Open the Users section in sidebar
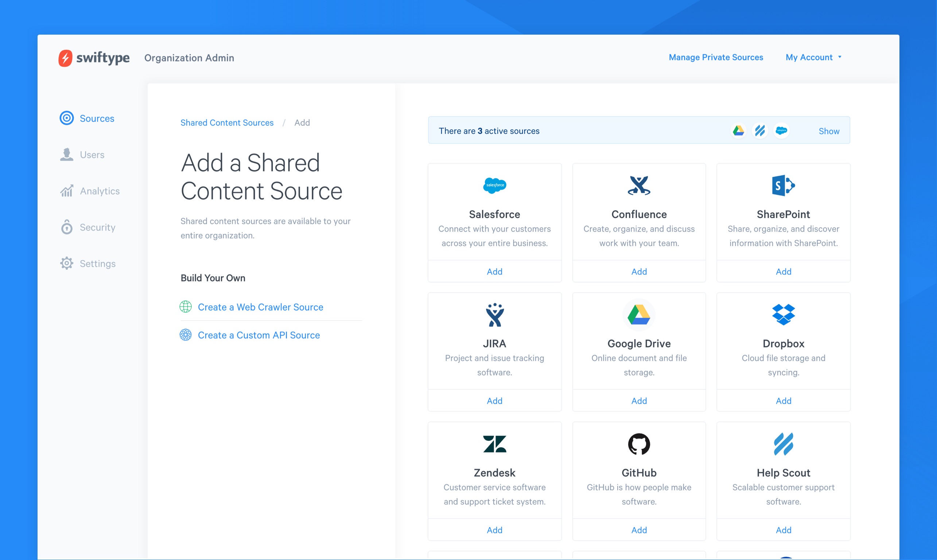Image resolution: width=937 pixels, height=560 pixels. [92, 155]
